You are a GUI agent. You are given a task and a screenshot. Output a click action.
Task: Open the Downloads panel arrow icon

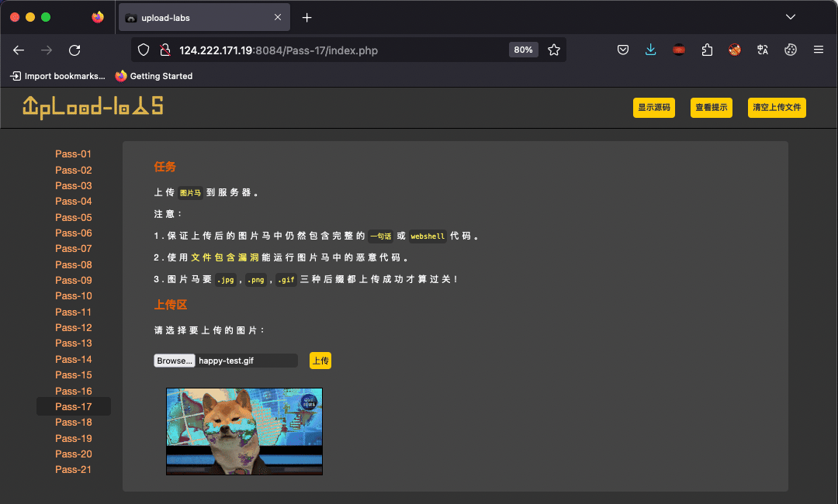650,50
